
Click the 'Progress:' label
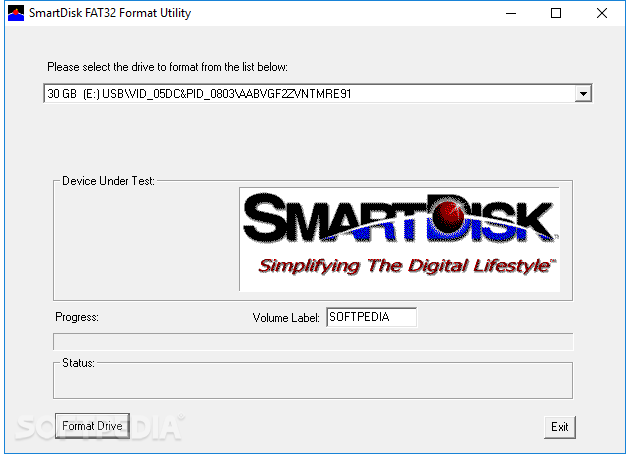pyautogui.click(x=77, y=317)
